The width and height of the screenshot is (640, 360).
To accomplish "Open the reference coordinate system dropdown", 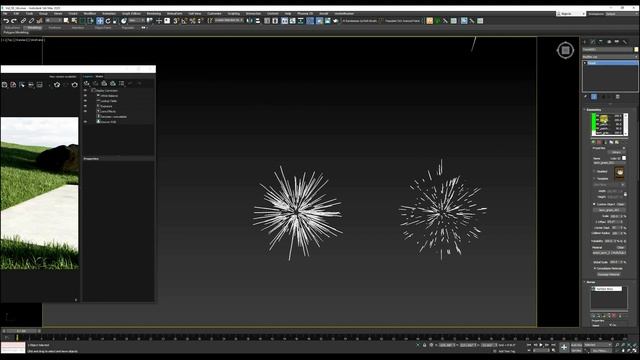I will click(x=136, y=20).
